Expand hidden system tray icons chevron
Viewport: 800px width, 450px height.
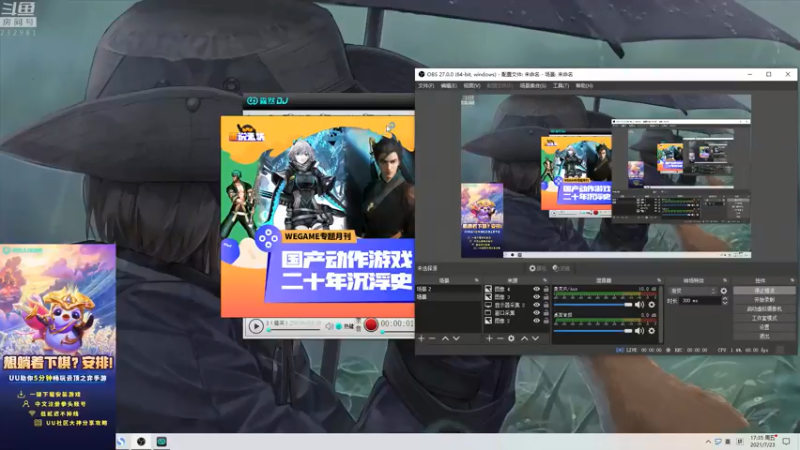(x=708, y=442)
